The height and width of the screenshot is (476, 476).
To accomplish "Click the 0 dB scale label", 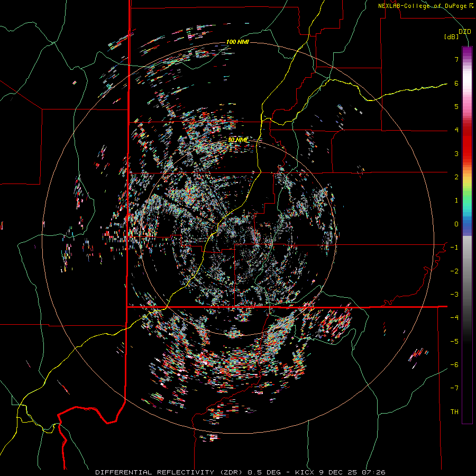I will (x=456, y=224).
